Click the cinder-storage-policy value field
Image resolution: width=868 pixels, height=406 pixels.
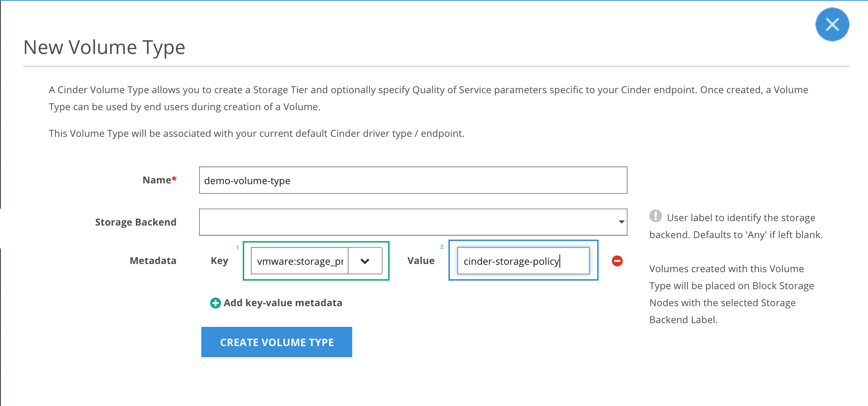(522, 261)
